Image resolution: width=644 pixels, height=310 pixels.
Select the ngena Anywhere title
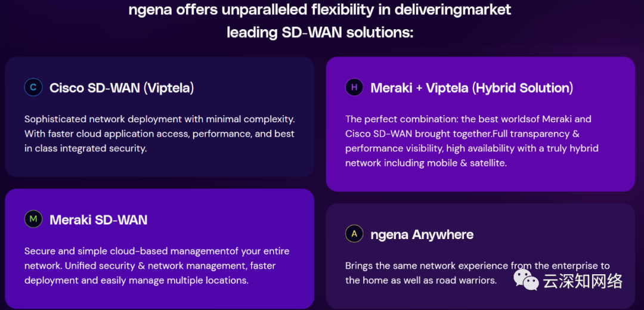click(x=422, y=234)
